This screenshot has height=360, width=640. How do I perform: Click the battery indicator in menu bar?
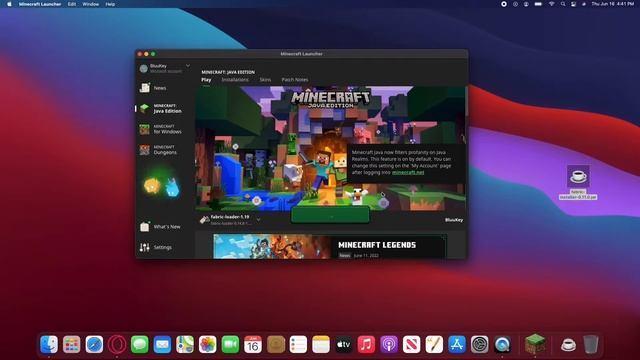(x=538, y=4)
